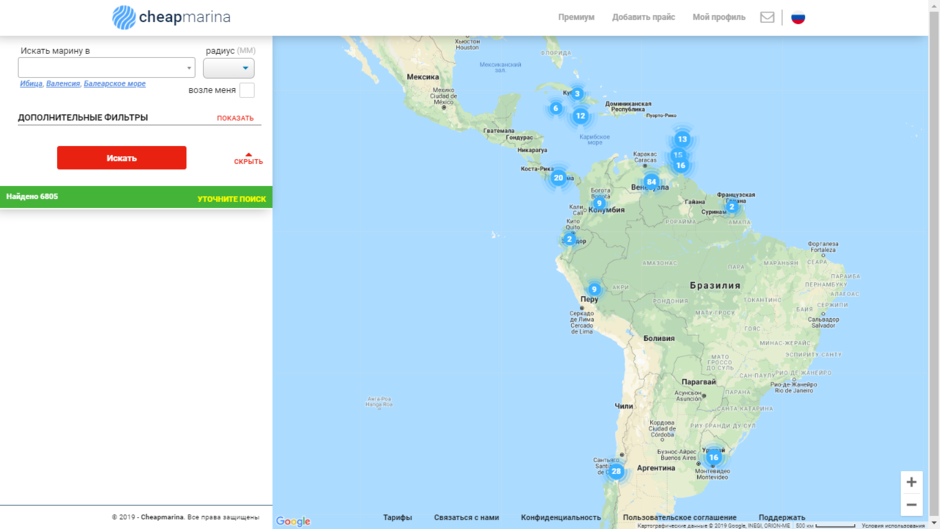This screenshot has width=940, height=529.
Task: Select the Валенсия suggestion link
Action: pos(63,83)
